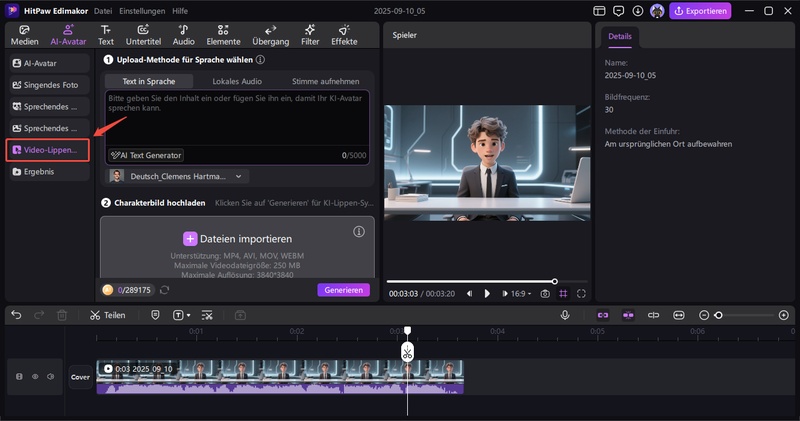Screen dimensions: 800x421
Task: Hide the video track with eye icon
Action: 35,377
